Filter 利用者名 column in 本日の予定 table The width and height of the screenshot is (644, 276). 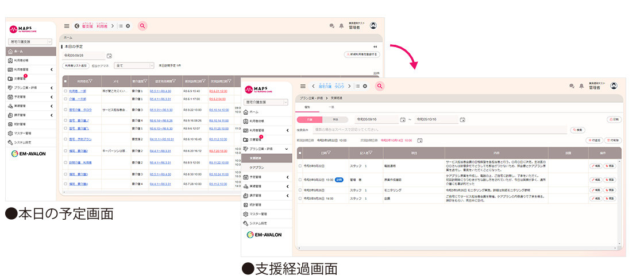coord(90,81)
